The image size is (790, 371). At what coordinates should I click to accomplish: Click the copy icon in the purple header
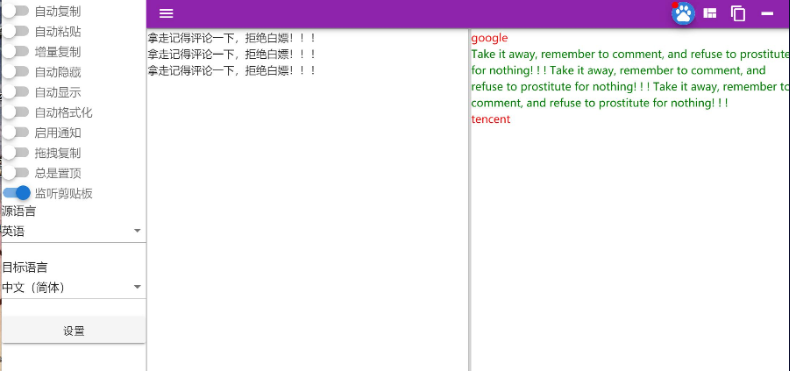738,14
